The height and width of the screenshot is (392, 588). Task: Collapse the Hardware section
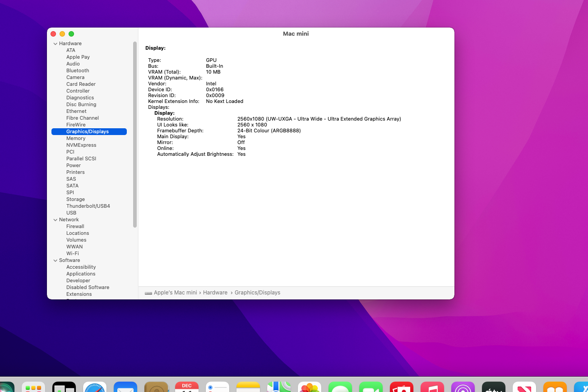coord(56,44)
